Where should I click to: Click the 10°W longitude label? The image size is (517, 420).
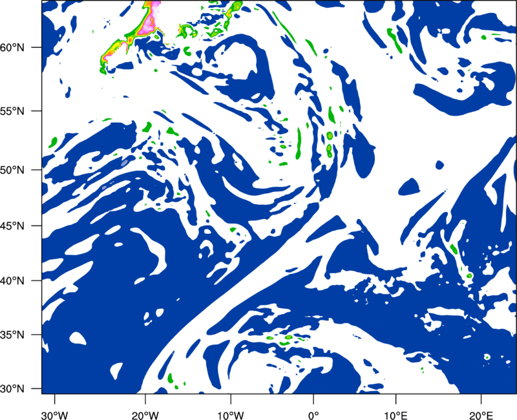(230, 415)
